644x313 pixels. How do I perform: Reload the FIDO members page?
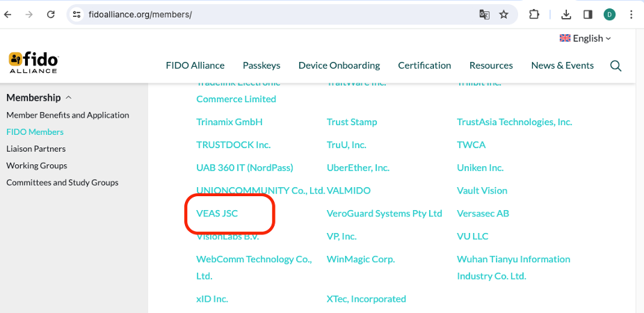point(51,15)
